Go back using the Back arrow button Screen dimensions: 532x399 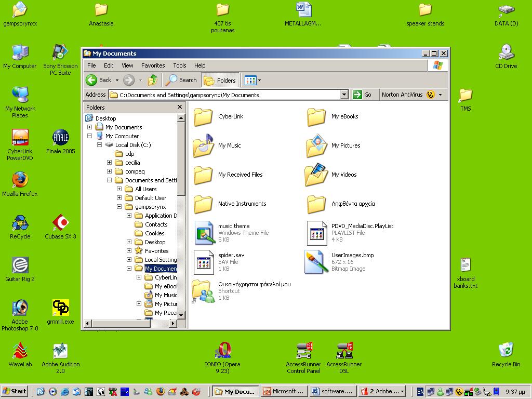tap(98, 80)
